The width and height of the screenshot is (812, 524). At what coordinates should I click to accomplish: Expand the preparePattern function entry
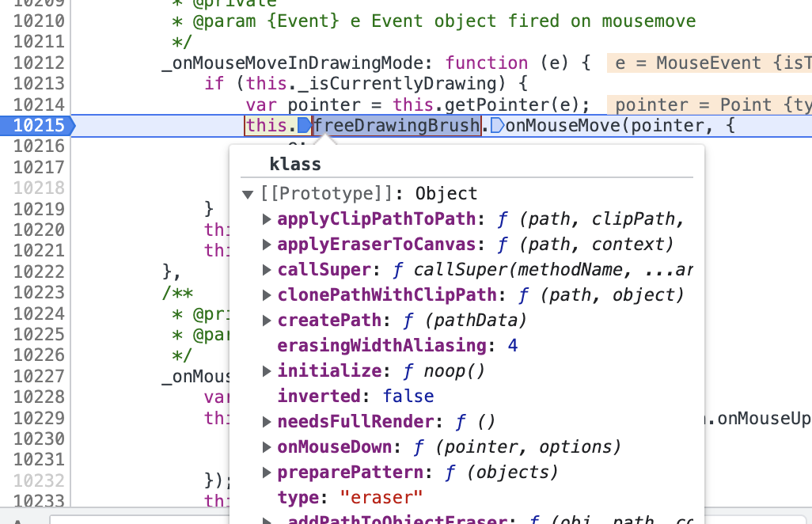(267, 472)
